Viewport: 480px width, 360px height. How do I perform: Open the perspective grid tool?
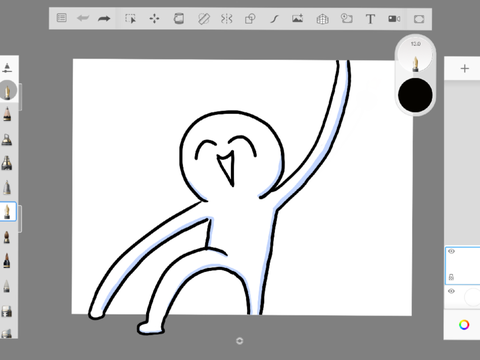[322, 19]
